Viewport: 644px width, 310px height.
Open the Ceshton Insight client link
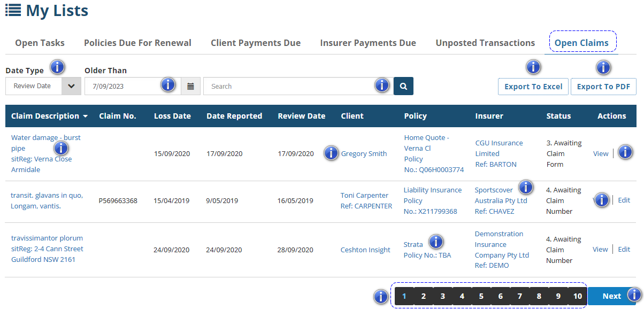365,250
